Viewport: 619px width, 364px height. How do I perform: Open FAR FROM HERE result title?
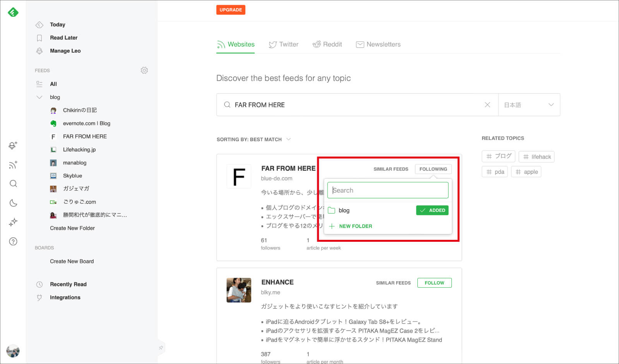(x=288, y=168)
